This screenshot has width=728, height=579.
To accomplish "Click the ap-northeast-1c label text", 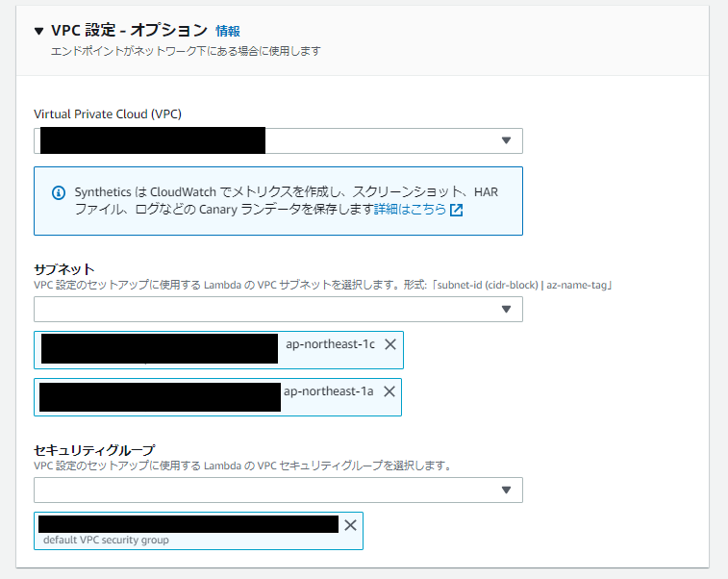I will pyautogui.click(x=330, y=344).
